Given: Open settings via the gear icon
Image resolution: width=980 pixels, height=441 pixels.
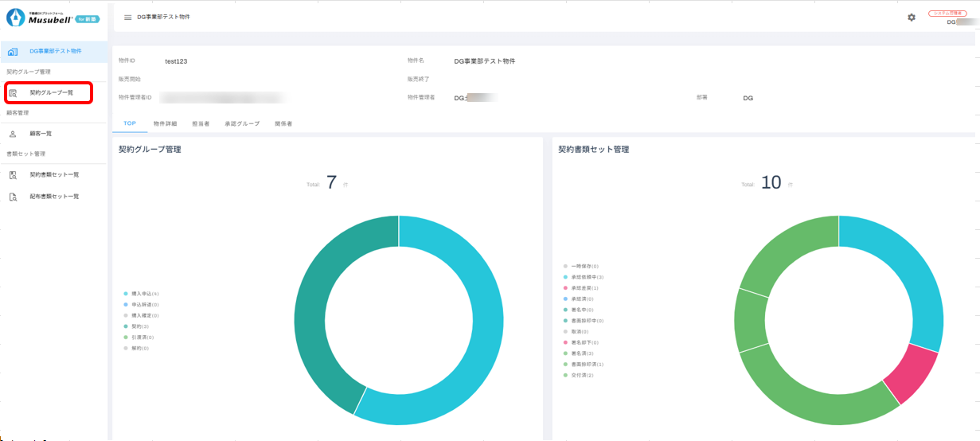Looking at the screenshot, I should tap(912, 18).
